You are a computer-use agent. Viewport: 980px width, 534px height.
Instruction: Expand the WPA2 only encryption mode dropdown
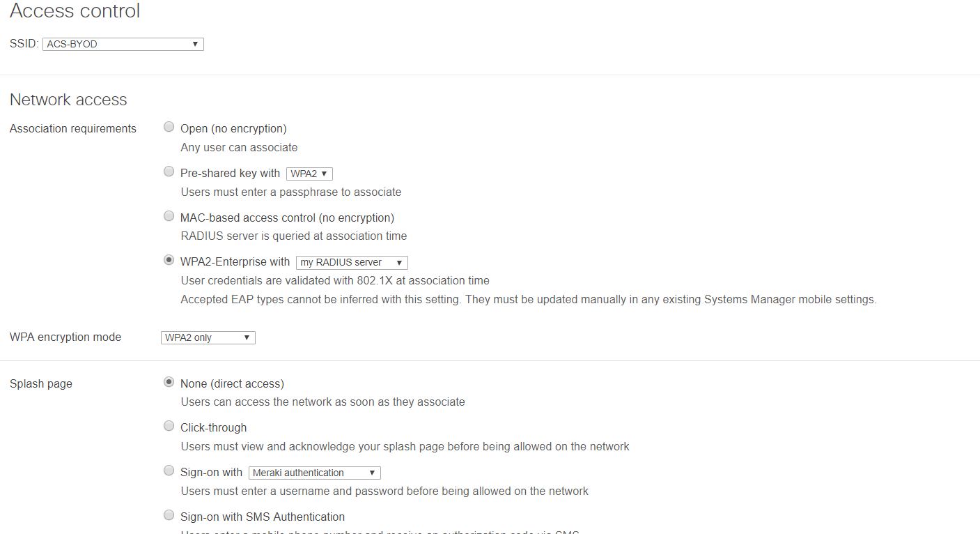tap(208, 338)
